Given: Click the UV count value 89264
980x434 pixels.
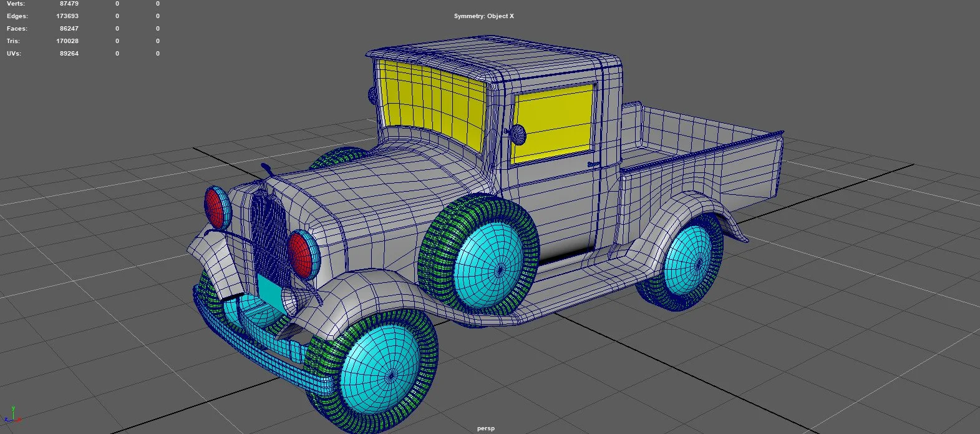Looking at the screenshot, I should (69, 54).
